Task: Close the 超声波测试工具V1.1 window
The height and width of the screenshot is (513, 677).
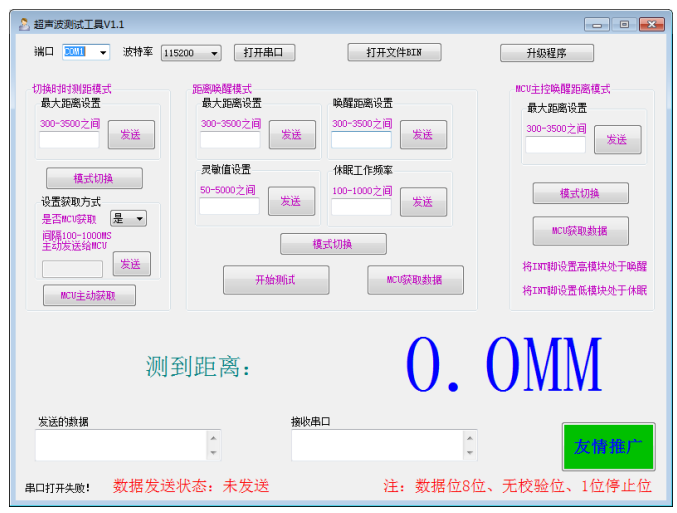Action: click(652, 25)
